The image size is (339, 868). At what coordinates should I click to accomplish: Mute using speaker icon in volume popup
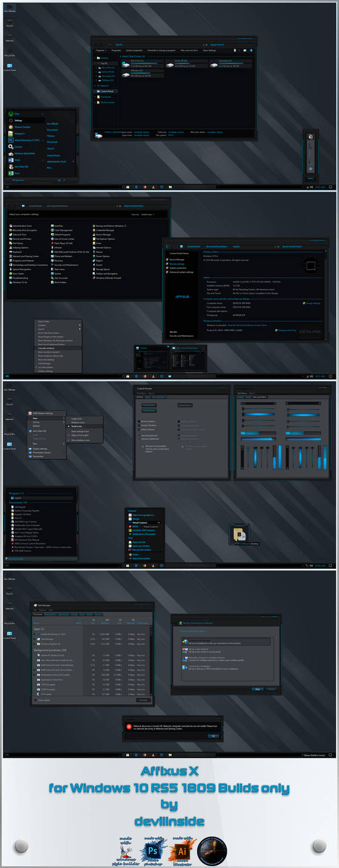click(311, 137)
